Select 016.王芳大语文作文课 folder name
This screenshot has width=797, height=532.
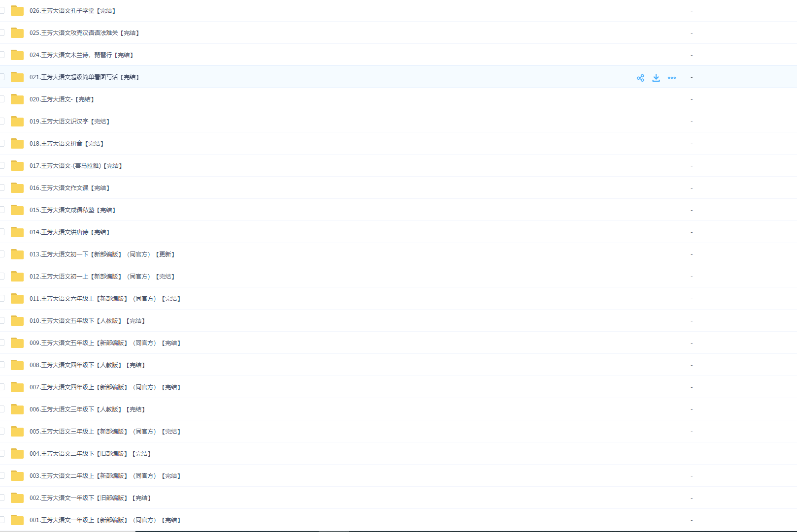(x=69, y=188)
